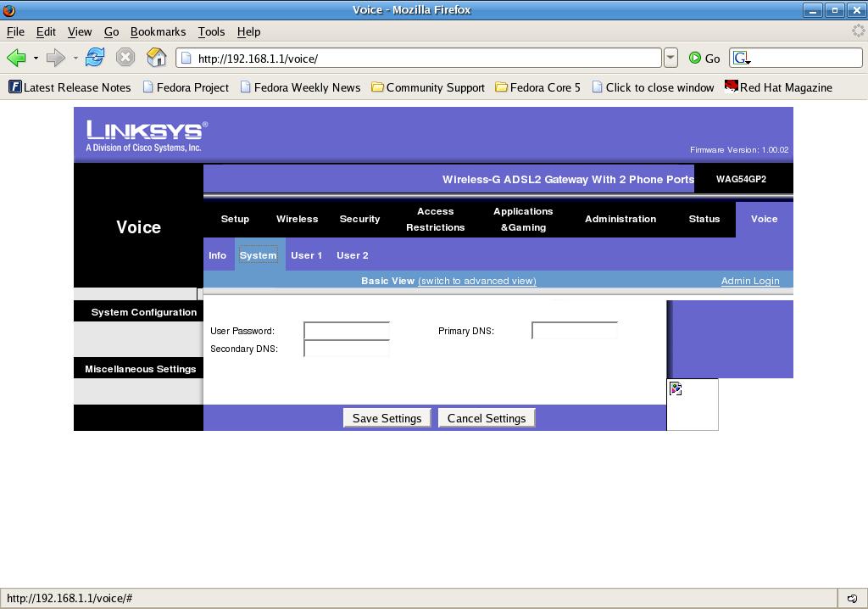This screenshot has width=868, height=609.
Task: Click the Back arrow navigation icon
Action: [x=16, y=58]
